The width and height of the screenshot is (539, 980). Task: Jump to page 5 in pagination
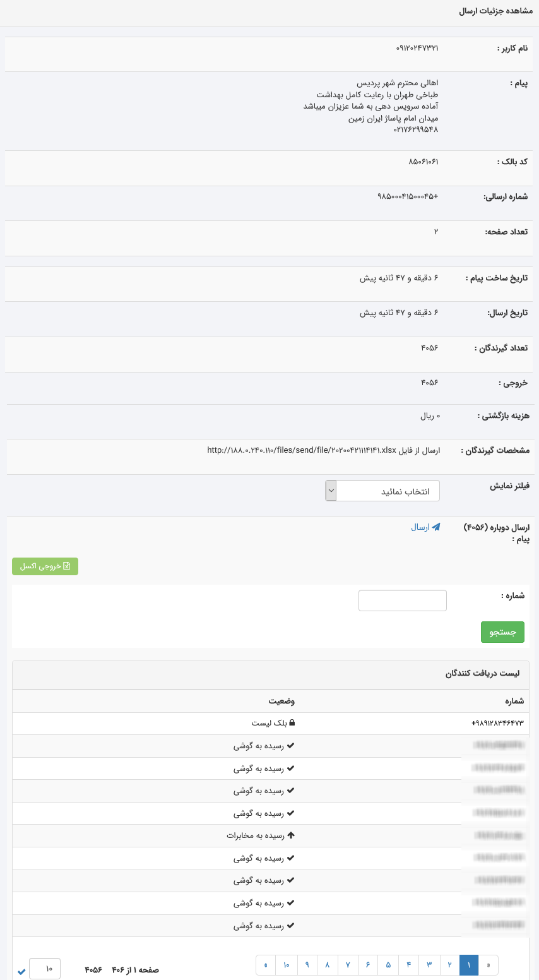click(x=388, y=965)
